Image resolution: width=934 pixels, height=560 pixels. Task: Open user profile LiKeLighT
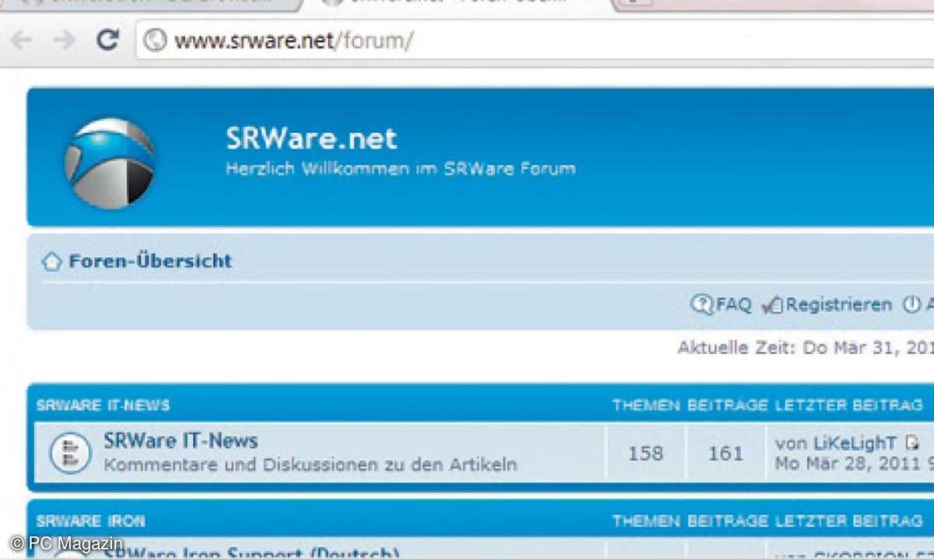pos(855,443)
